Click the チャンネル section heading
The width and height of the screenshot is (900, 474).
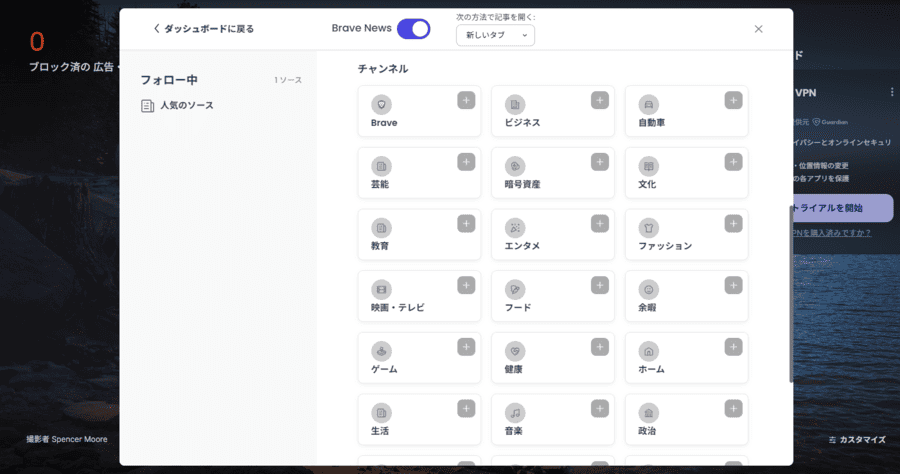(x=383, y=69)
